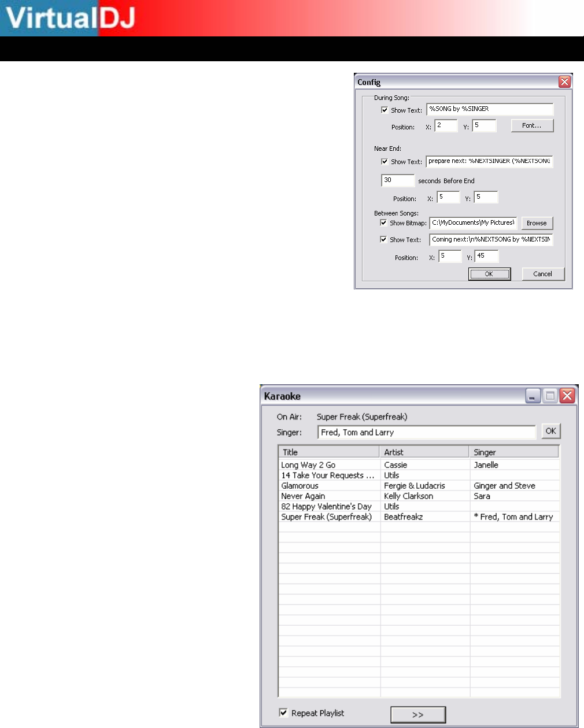Select Super Freak (Superfreak) playlist row
Image resolution: width=584 pixels, height=728 pixels.
(x=419, y=517)
